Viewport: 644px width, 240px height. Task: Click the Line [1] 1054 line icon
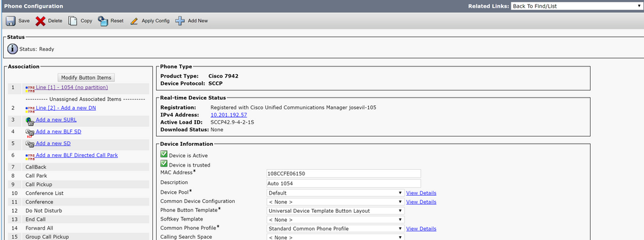coord(30,88)
